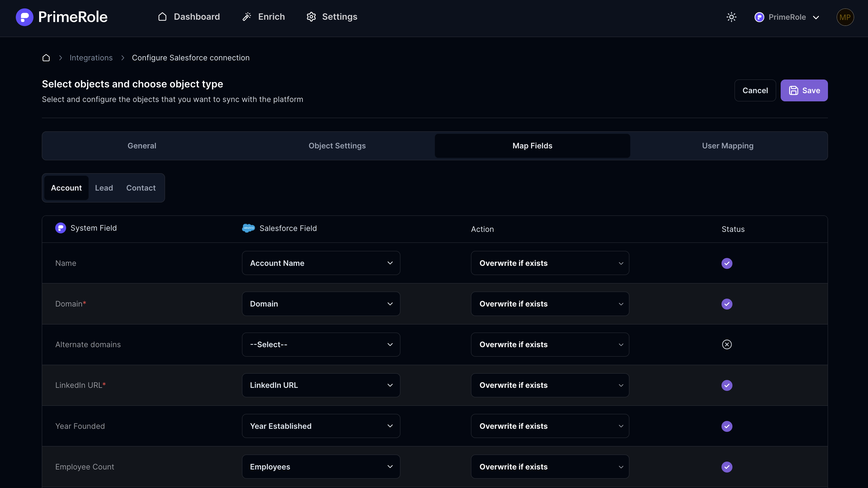The width and height of the screenshot is (868, 488).
Task: Select the Account object tab
Action: pyautogui.click(x=66, y=188)
